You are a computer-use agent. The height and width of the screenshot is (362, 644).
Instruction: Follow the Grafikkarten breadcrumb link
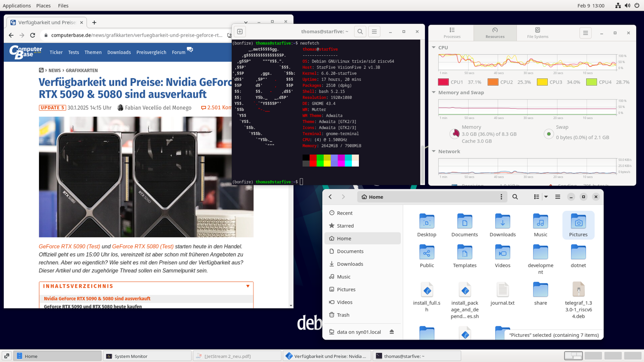82,71
